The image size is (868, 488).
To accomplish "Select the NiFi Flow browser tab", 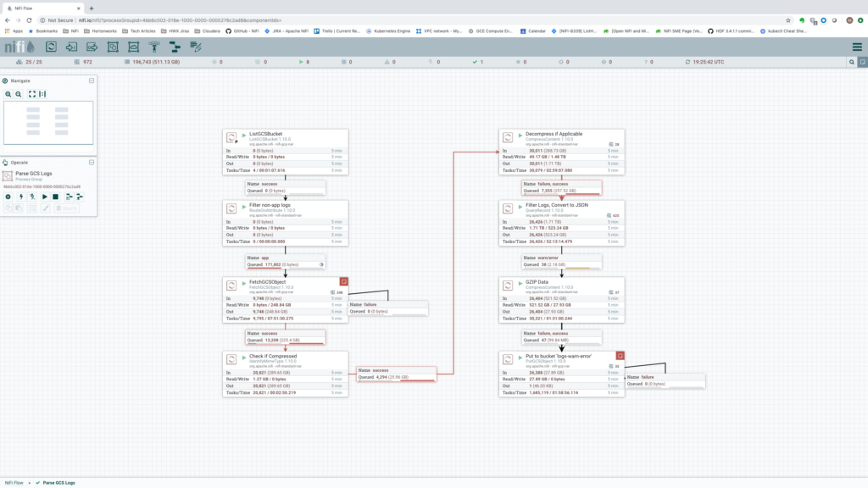I will pyautogui.click(x=42, y=8).
